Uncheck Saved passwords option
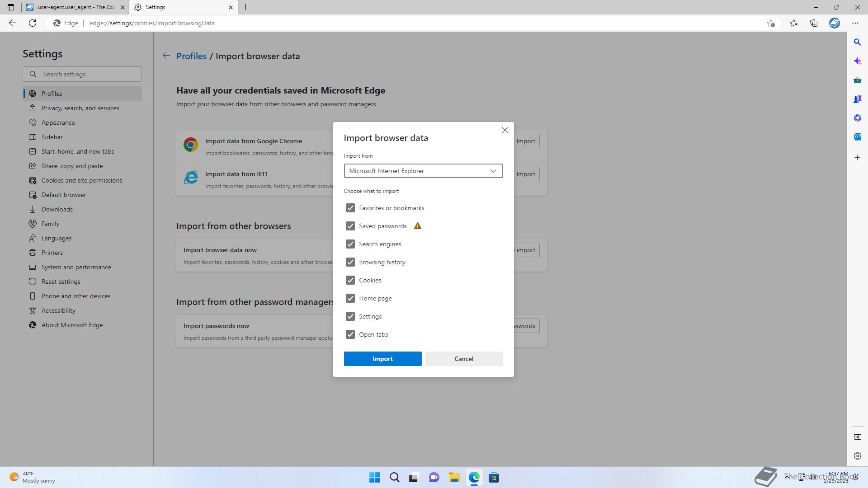 pos(350,226)
